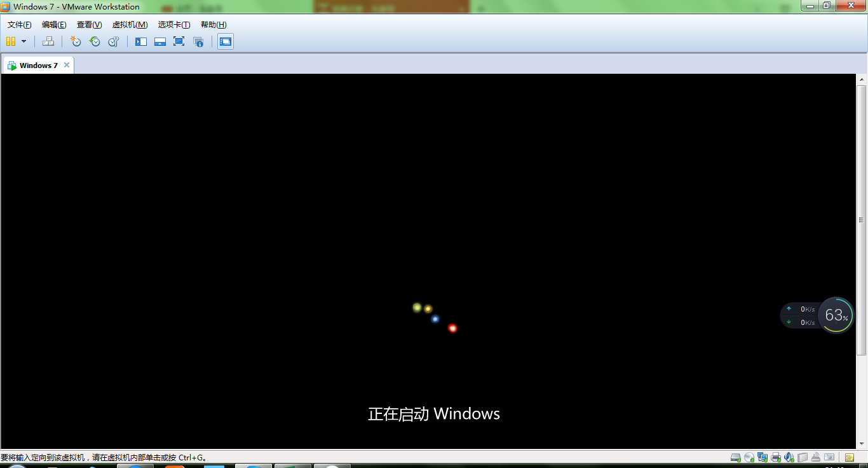Click the wireless router device icon
868x468 pixels.
click(816, 457)
